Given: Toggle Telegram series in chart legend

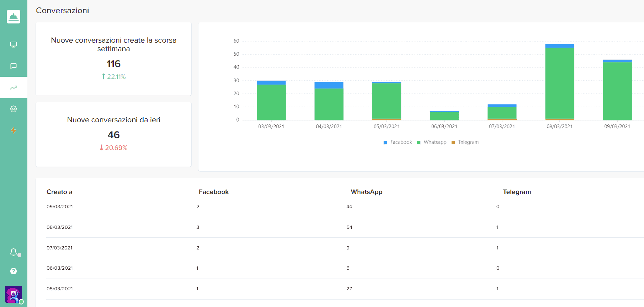Looking at the screenshot, I should point(465,142).
